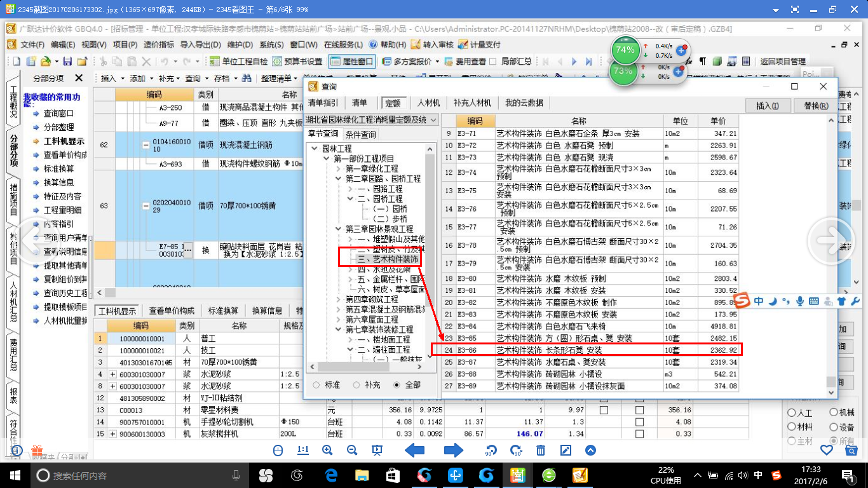Open the 在线服务(L) menu
This screenshot has height=488, width=868.
[343, 44]
